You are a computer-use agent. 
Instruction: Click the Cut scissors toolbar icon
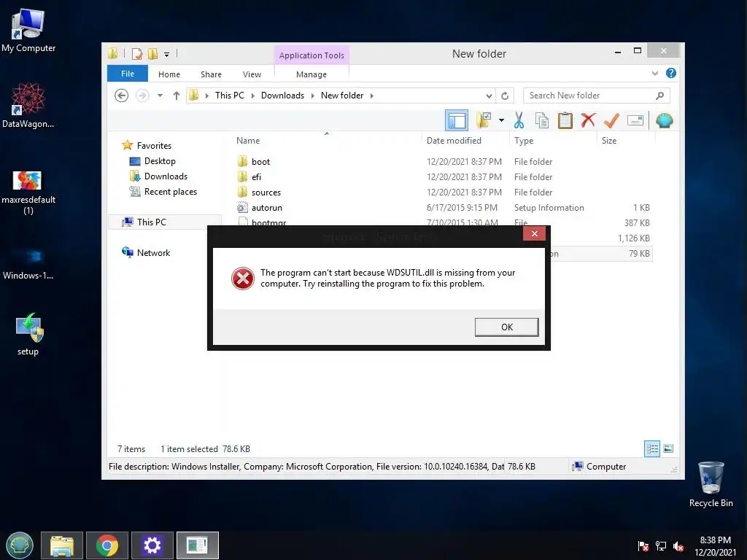click(519, 120)
